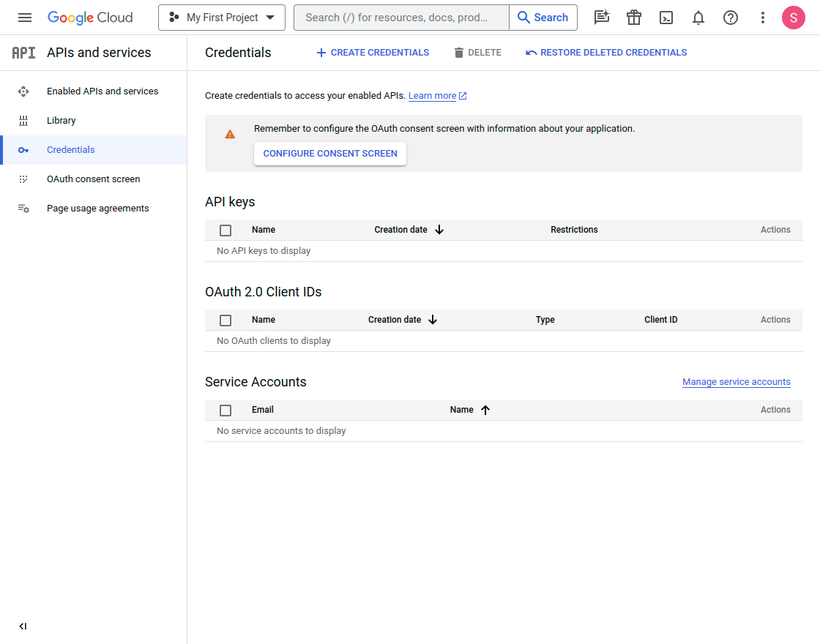Click Restore Deleted Credentials
The image size is (820, 644).
click(x=607, y=53)
